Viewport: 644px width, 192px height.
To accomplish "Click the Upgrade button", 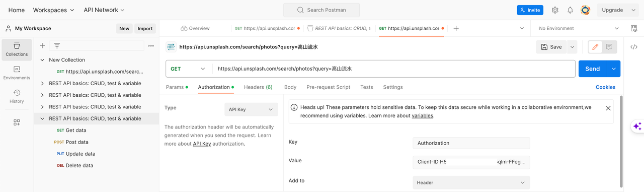I will point(612,10).
